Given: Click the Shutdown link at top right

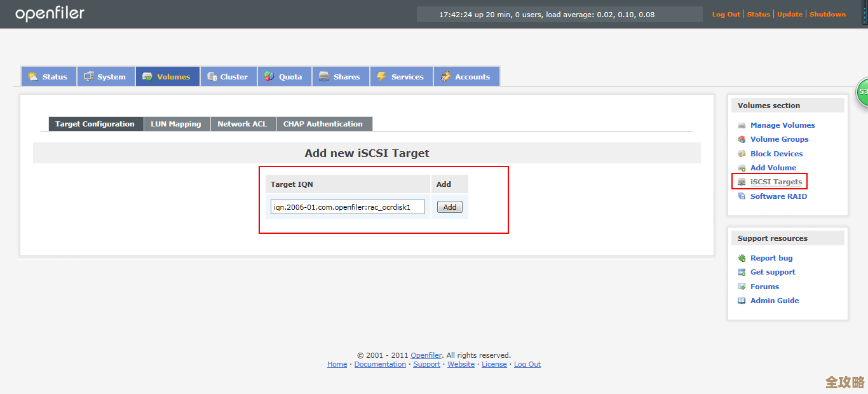Looking at the screenshot, I should 827,13.
